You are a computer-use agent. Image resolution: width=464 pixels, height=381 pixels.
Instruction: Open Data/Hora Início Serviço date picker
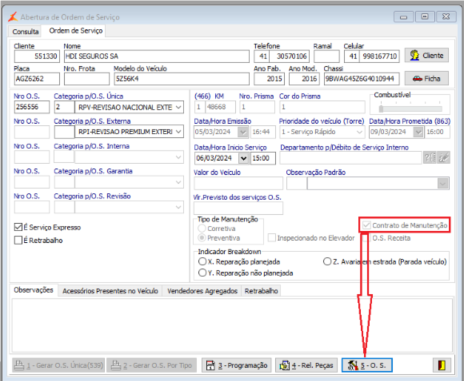[x=244, y=158]
